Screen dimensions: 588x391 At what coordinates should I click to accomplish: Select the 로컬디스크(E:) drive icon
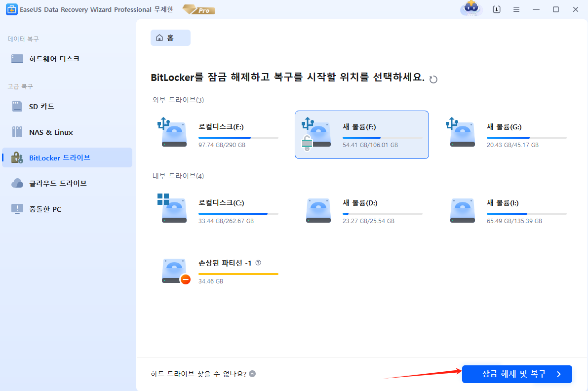click(172, 132)
